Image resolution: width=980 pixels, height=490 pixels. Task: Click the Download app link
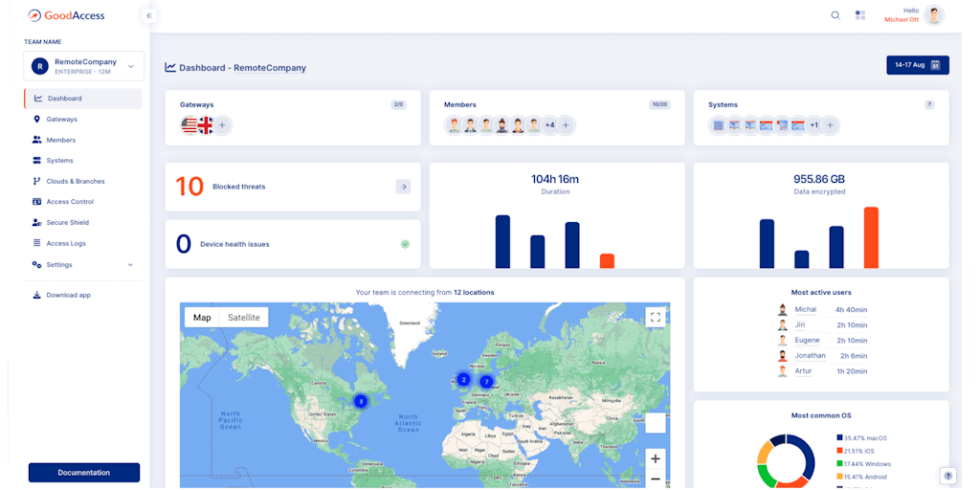point(68,296)
